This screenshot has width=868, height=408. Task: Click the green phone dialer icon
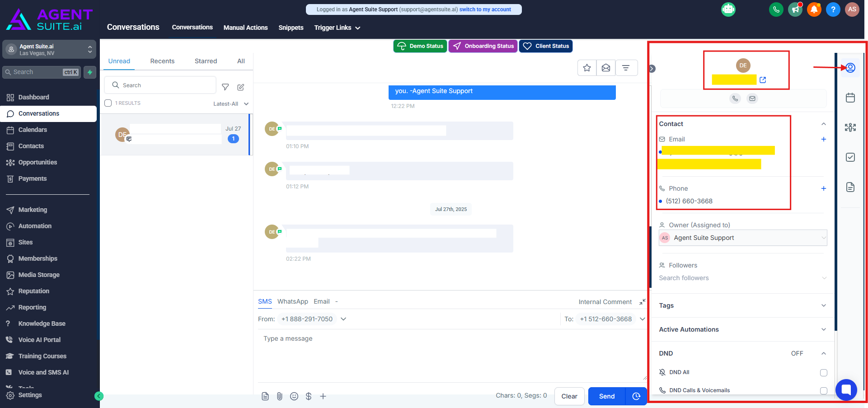click(776, 9)
